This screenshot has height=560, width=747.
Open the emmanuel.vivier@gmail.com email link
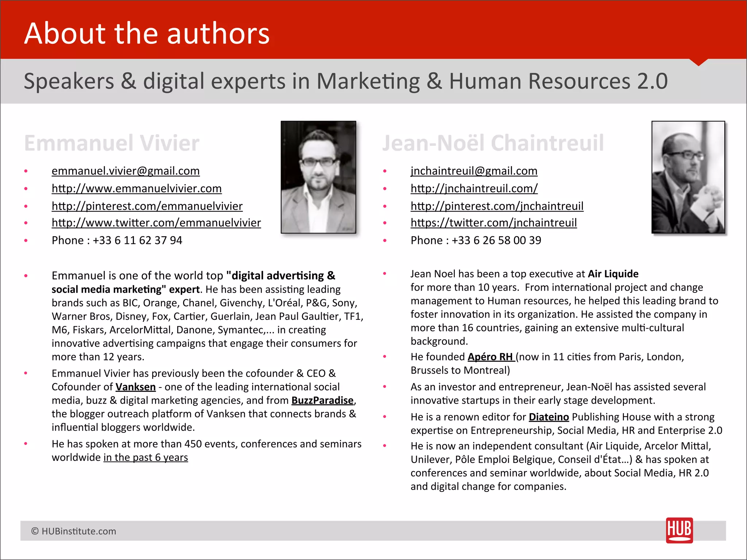click(125, 171)
